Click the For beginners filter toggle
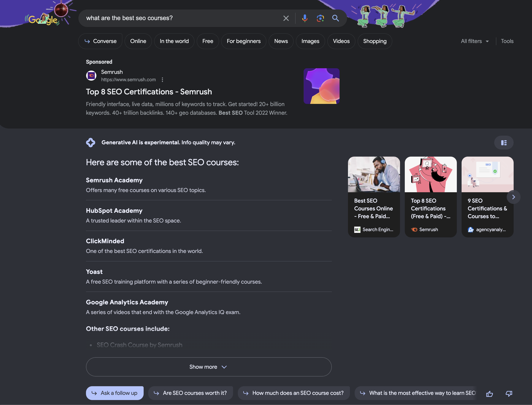Image resolution: width=532 pixels, height=405 pixels. 243,41
